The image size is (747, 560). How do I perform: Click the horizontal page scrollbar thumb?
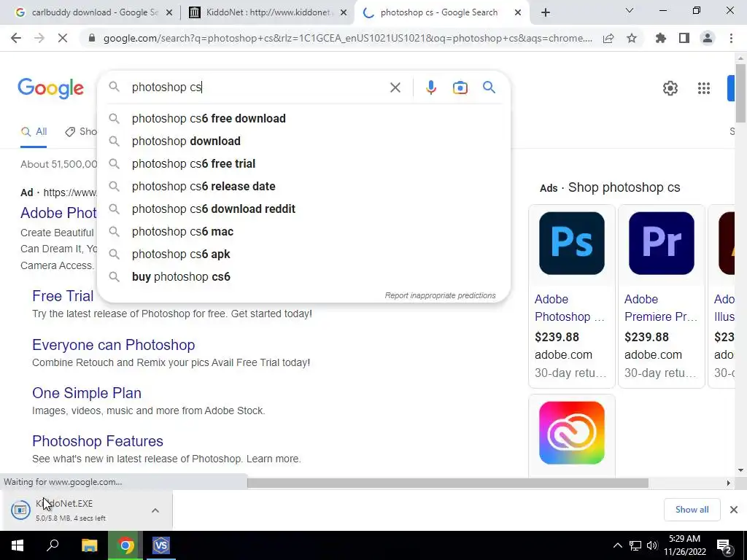(x=448, y=483)
